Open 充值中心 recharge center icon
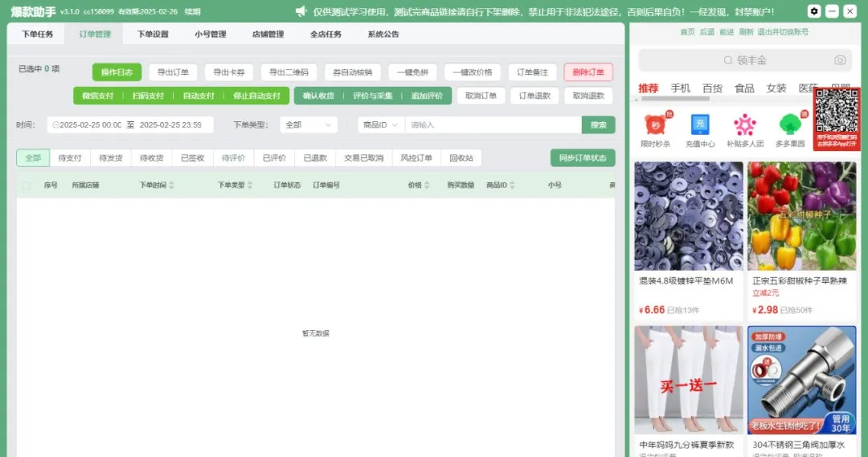Image resolution: width=868 pixels, height=457 pixels. [700, 125]
